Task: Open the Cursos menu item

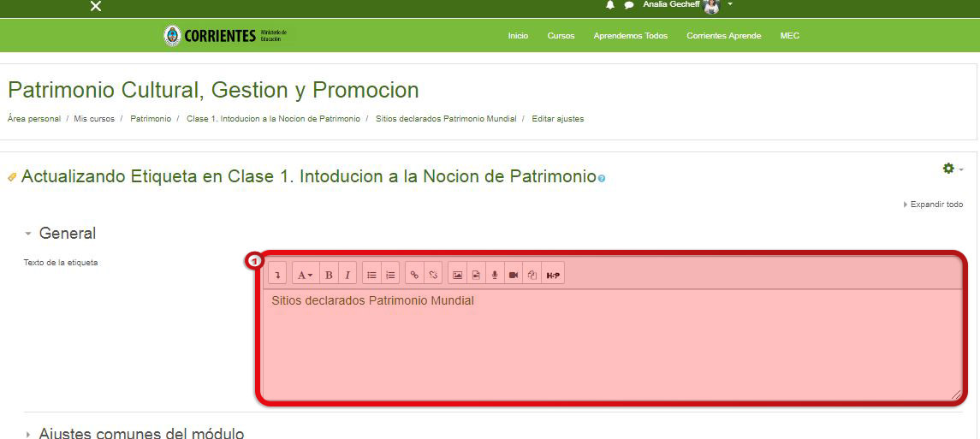Action: [x=561, y=36]
